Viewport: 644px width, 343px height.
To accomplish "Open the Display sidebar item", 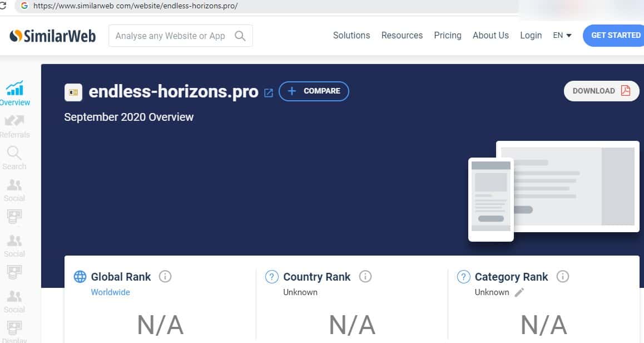I will pyautogui.click(x=14, y=331).
